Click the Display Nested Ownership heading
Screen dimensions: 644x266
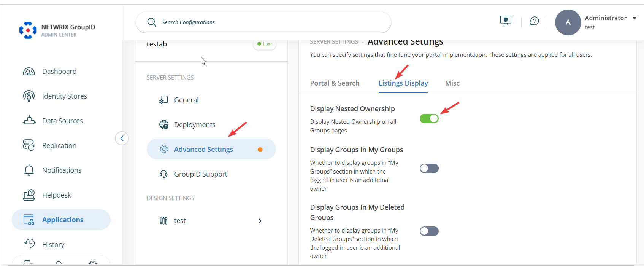coord(352,108)
